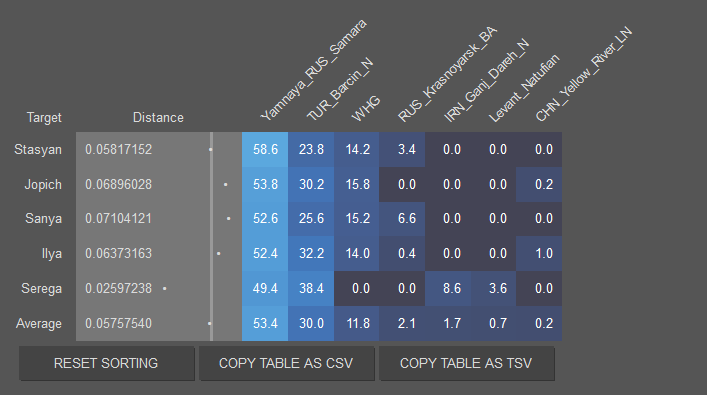Click the Average row label
Screen dimensions: 707x395
point(39,324)
